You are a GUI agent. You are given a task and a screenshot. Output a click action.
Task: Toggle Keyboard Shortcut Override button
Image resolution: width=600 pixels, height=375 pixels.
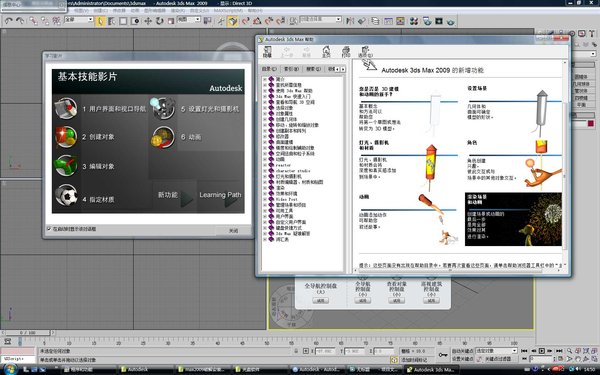233,21
